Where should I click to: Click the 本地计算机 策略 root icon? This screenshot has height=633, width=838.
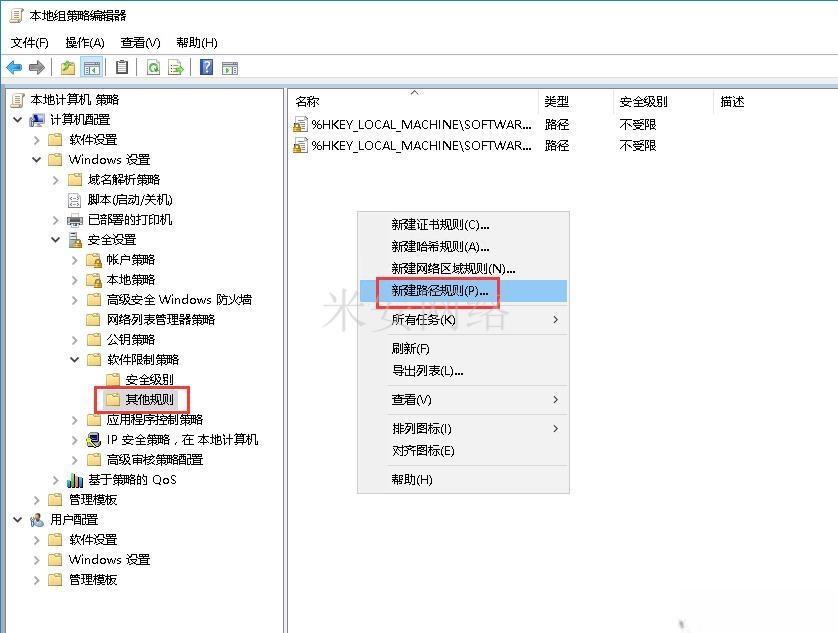pyautogui.click(x=18, y=99)
